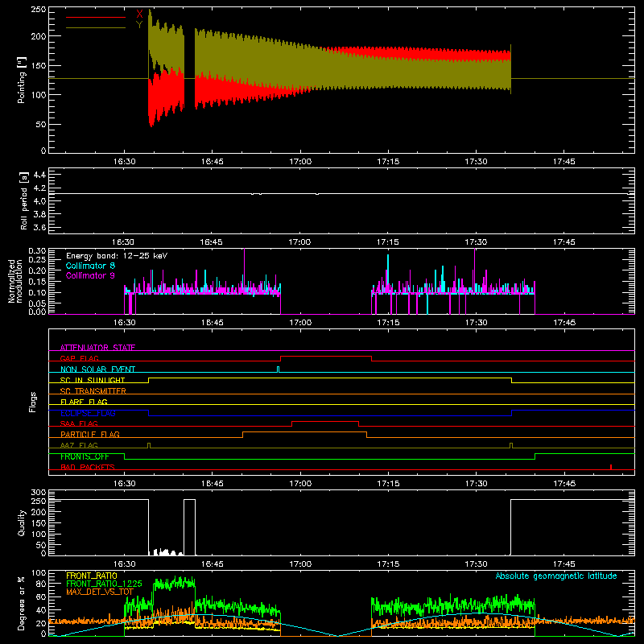Click the 4.4 tick on Roll period axis
The image size is (644, 644).
point(39,175)
